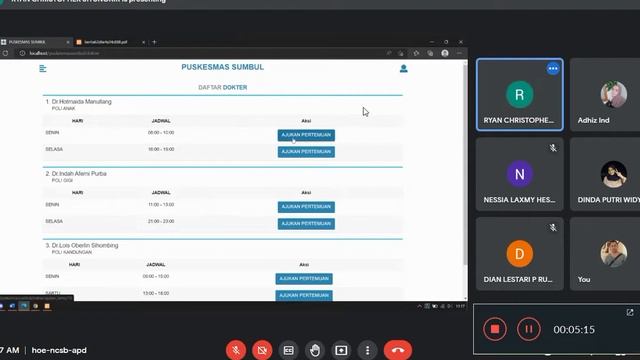Click the user profile icon on Puskesmas page

click(x=404, y=69)
